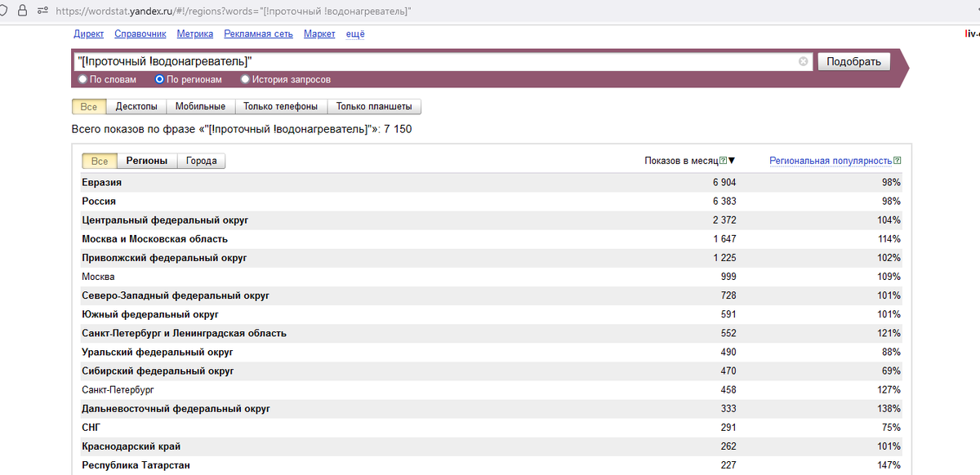Click the sort arrow beside Показов в месяц
This screenshot has height=475, width=980.
click(732, 161)
